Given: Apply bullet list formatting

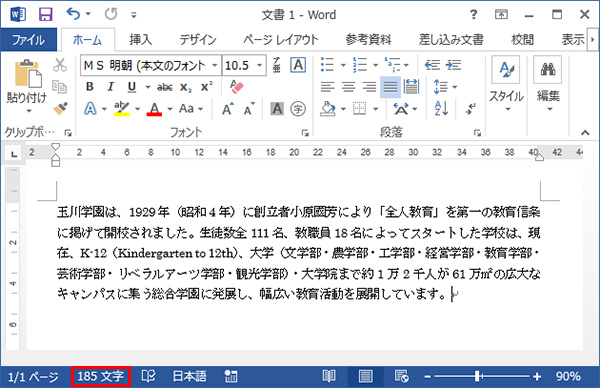Looking at the screenshot, I should click(327, 65).
